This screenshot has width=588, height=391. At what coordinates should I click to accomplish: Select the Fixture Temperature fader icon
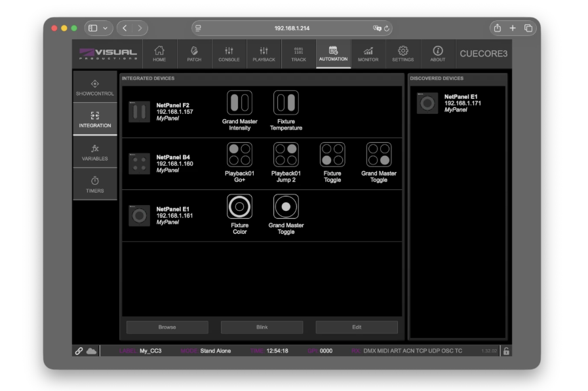(286, 103)
